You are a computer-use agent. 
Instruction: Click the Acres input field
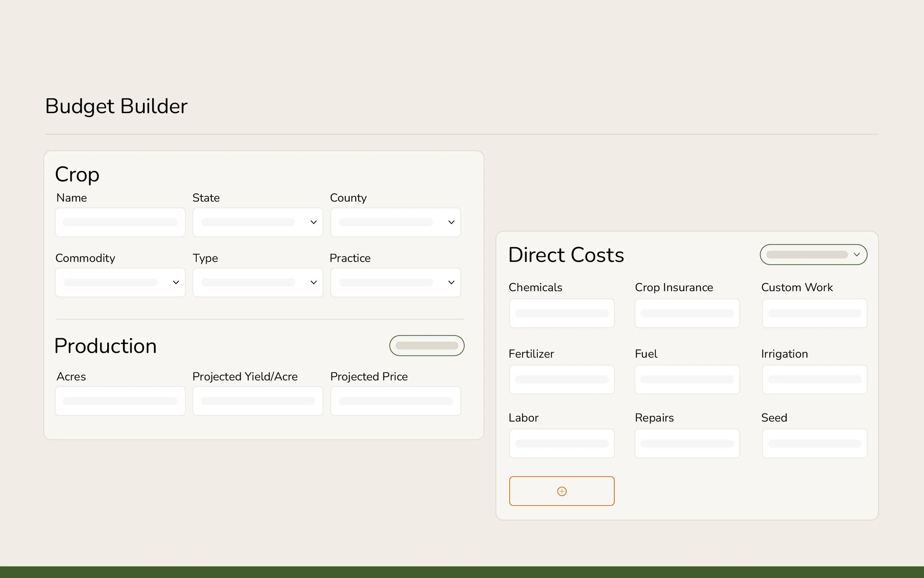tap(120, 401)
